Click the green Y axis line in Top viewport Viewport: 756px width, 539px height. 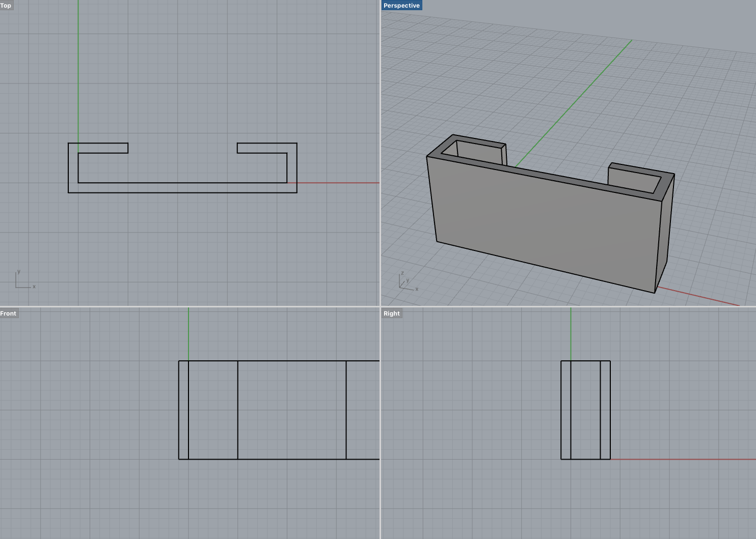pyautogui.click(x=78, y=71)
